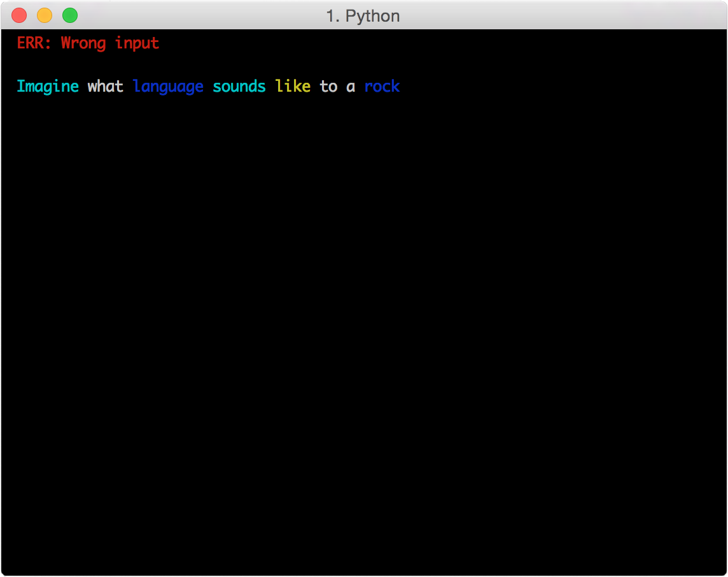The height and width of the screenshot is (577, 728).
Task: Click the white word 'to'
Action: point(328,87)
